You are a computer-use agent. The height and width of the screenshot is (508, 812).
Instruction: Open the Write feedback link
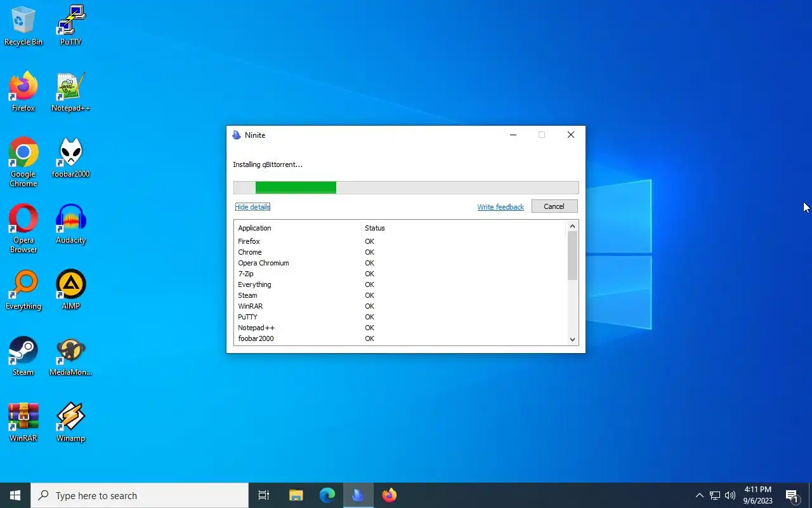(x=501, y=207)
